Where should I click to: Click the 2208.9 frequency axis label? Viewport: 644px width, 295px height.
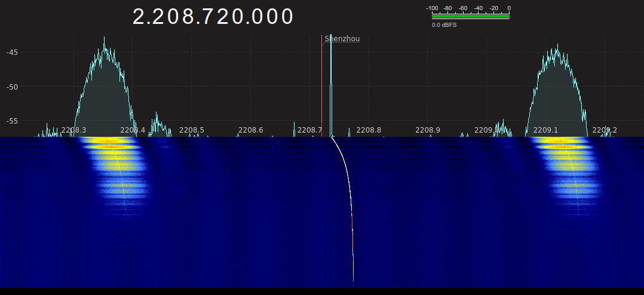point(428,130)
